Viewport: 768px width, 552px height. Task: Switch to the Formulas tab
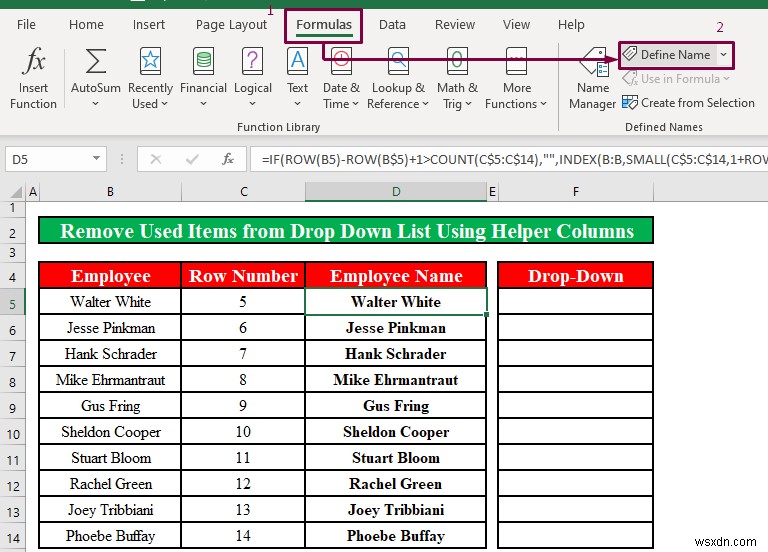324,24
